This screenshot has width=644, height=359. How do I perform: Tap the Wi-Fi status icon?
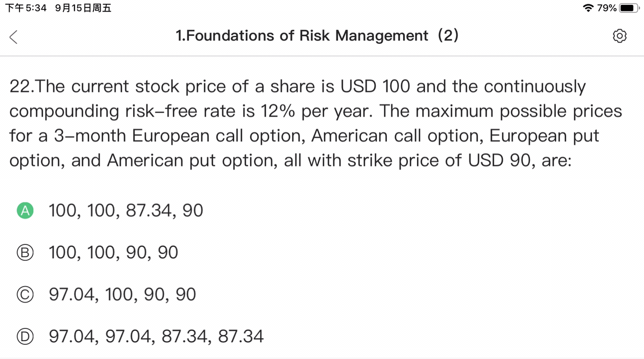click(588, 8)
